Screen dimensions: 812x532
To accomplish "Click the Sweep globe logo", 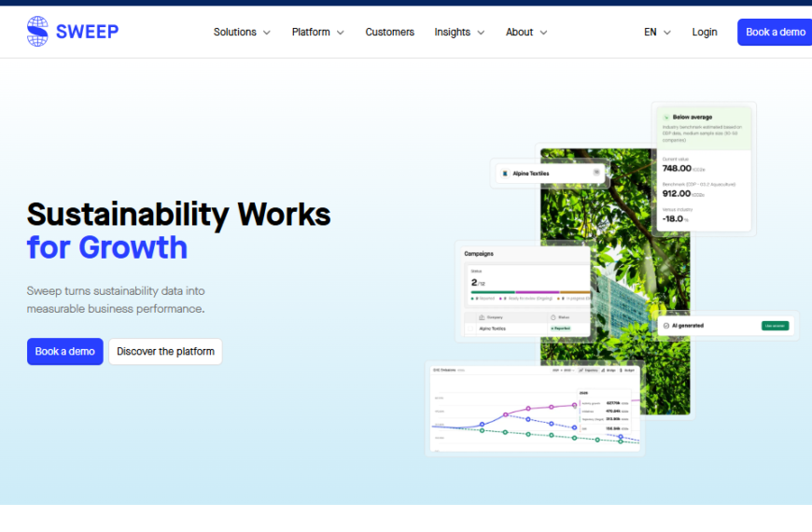I will [x=37, y=31].
